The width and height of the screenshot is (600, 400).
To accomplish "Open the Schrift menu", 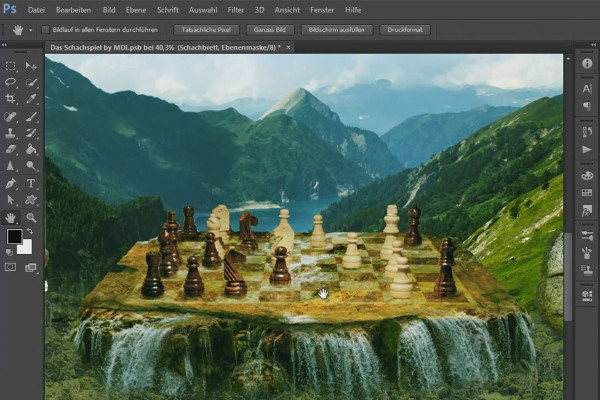I will 168,10.
